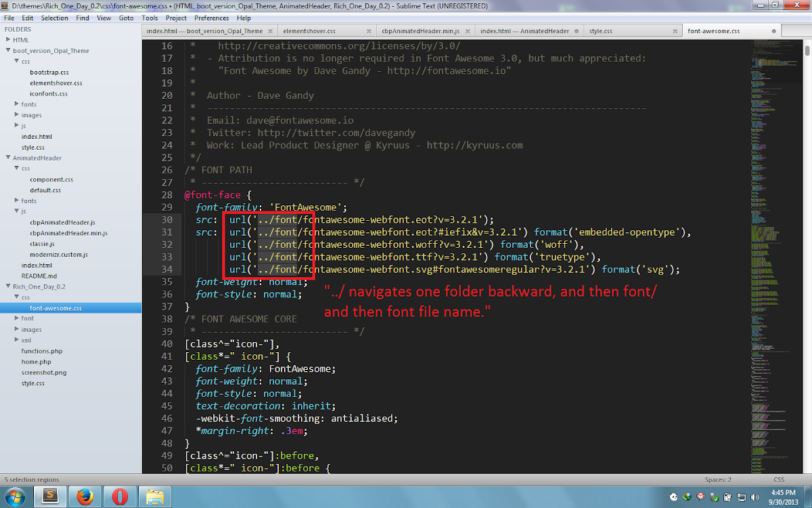Expand the singular font folder in sidebar
This screenshot has width=812, height=508.
16,318
